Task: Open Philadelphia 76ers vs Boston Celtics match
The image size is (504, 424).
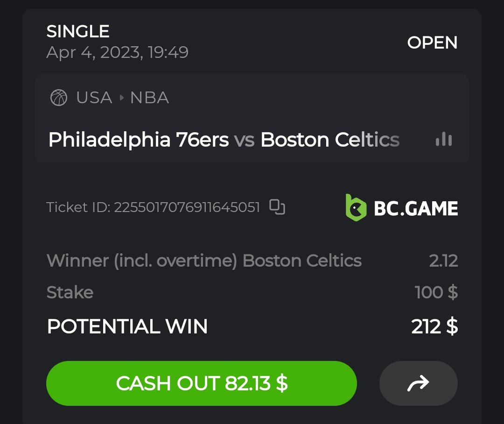Action: [x=224, y=140]
